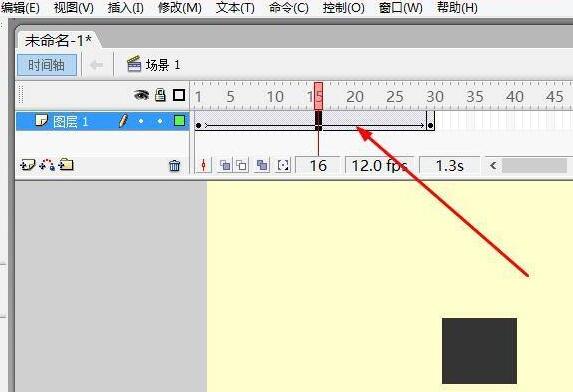Click the timeline panel drag grip
This screenshot has width=573, height=392.
click(x=21, y=95)
